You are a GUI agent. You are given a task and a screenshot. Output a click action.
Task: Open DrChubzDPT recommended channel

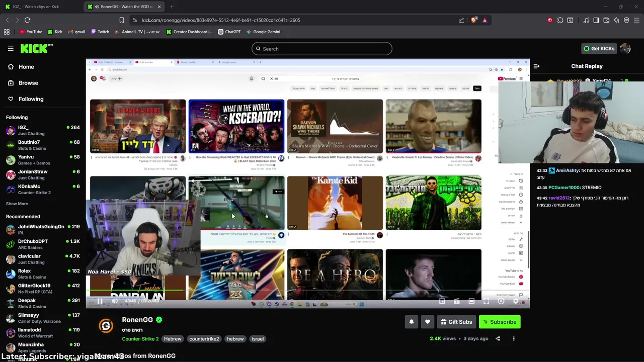pos(43,244)
